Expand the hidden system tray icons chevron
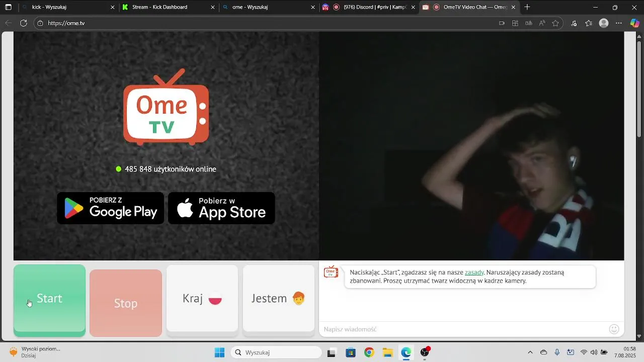 (530, 352)
